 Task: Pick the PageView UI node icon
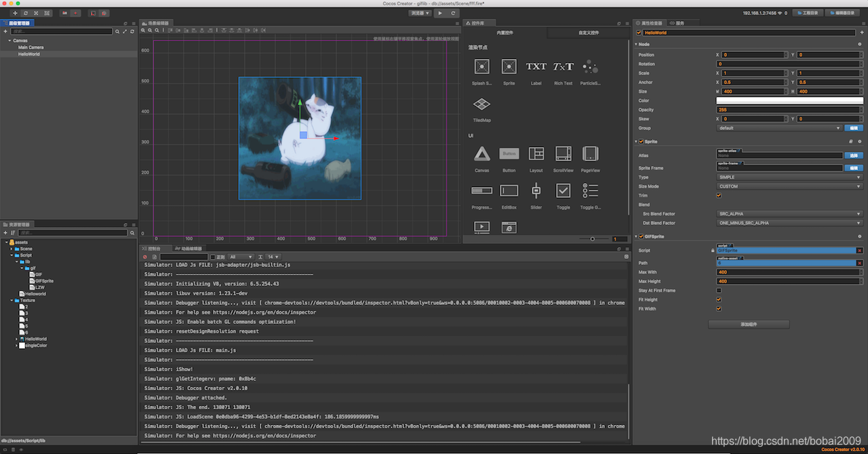[x=590, y=154]
